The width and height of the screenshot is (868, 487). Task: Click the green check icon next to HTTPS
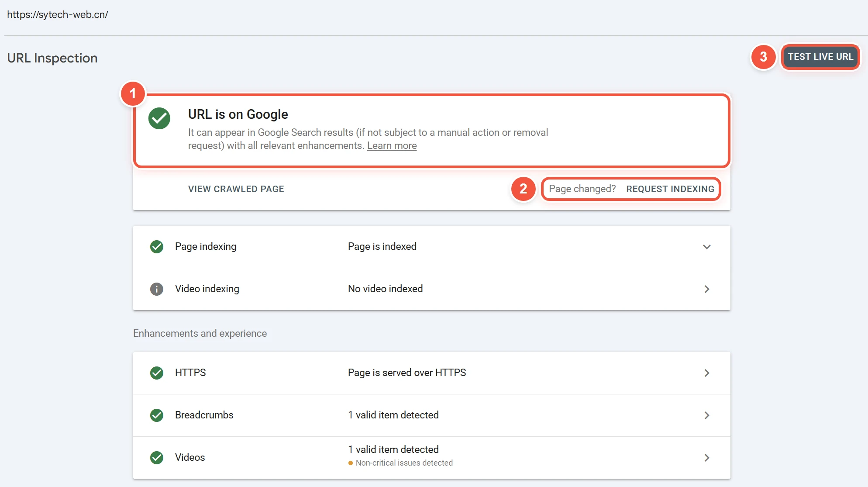[x=157, y=373]
